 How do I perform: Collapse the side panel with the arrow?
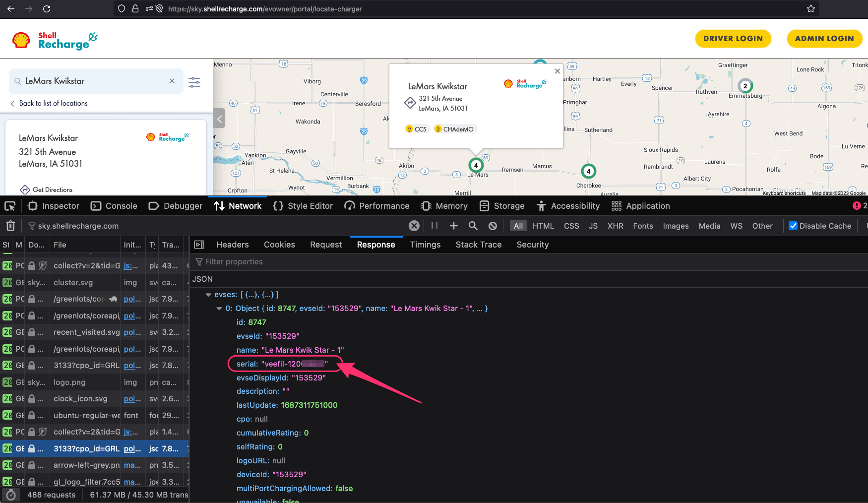pyautogui.click(x=220, y=119)
